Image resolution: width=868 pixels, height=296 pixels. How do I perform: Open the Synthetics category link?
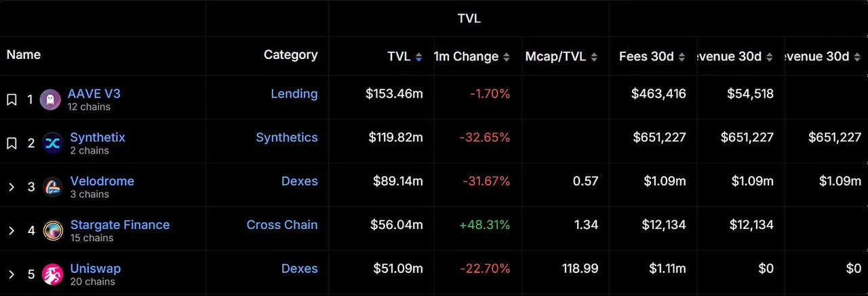pyautogui.click(x=286, y=138)
